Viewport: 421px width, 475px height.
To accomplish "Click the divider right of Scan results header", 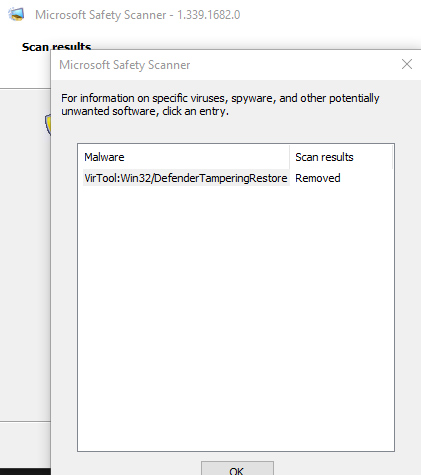I will [392, 157].
